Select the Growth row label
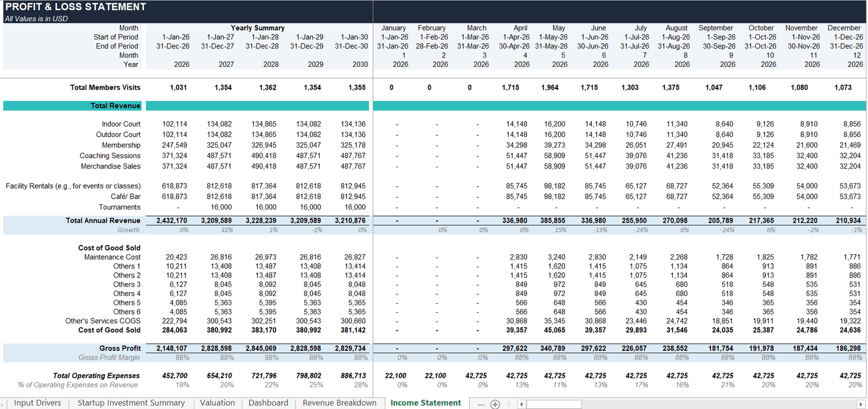 click(129, 230)
